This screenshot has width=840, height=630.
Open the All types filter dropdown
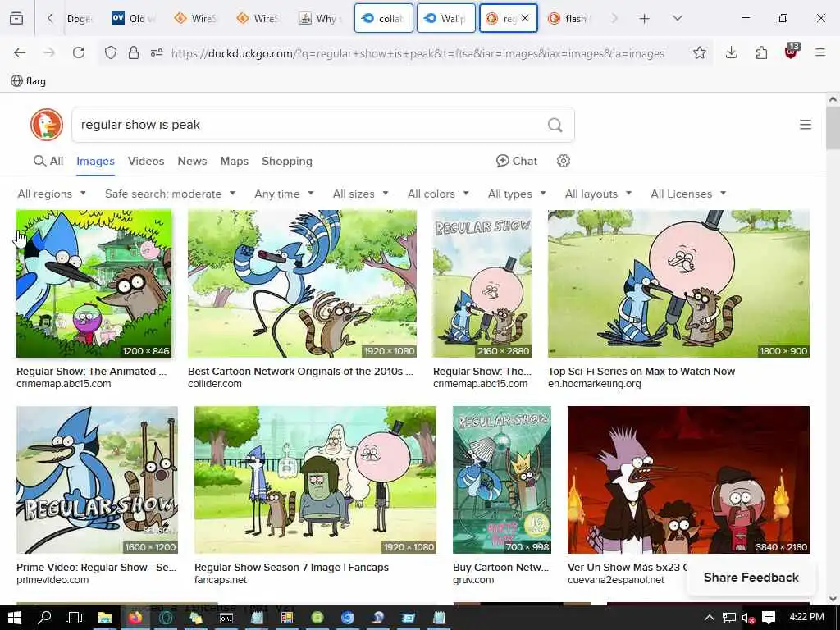[x=517, y=194]
